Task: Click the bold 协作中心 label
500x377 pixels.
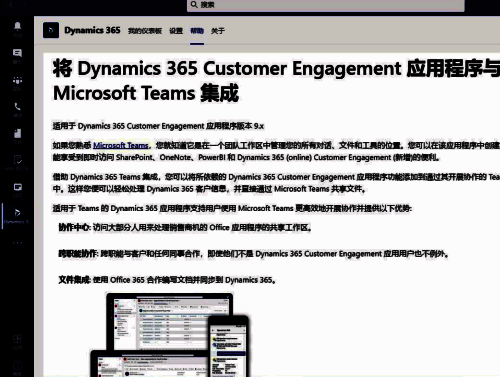Action: coord(74,227)
